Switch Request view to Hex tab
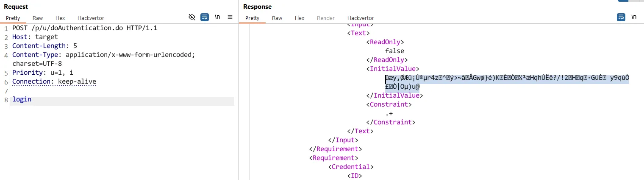Screen dimensions: 644x180 pos(60,18)
